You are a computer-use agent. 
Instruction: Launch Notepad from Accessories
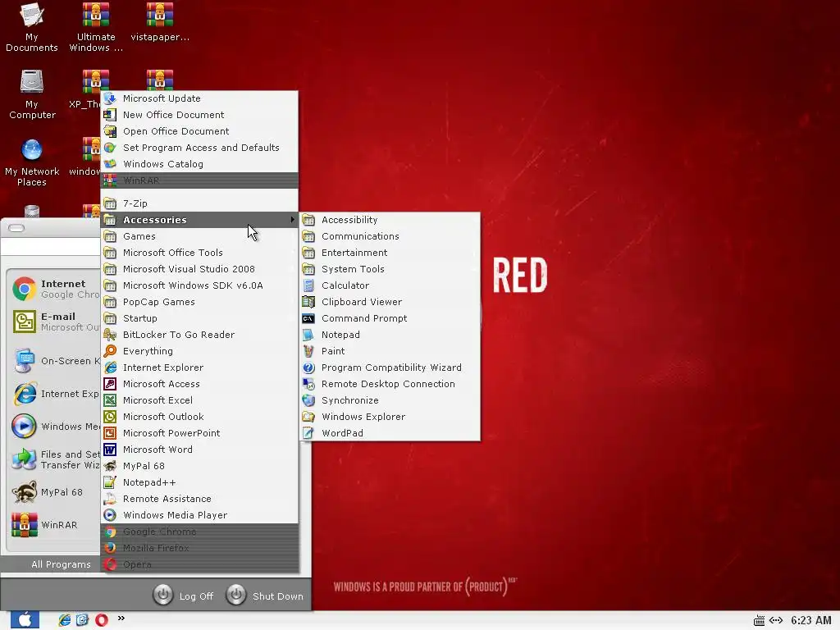(x=390, y=335)
